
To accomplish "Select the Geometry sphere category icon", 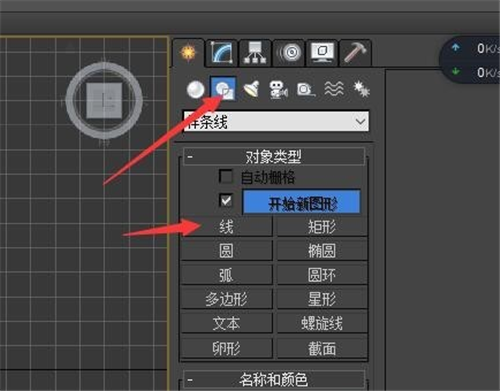I will pyautogui.click(x=195, y=90).
